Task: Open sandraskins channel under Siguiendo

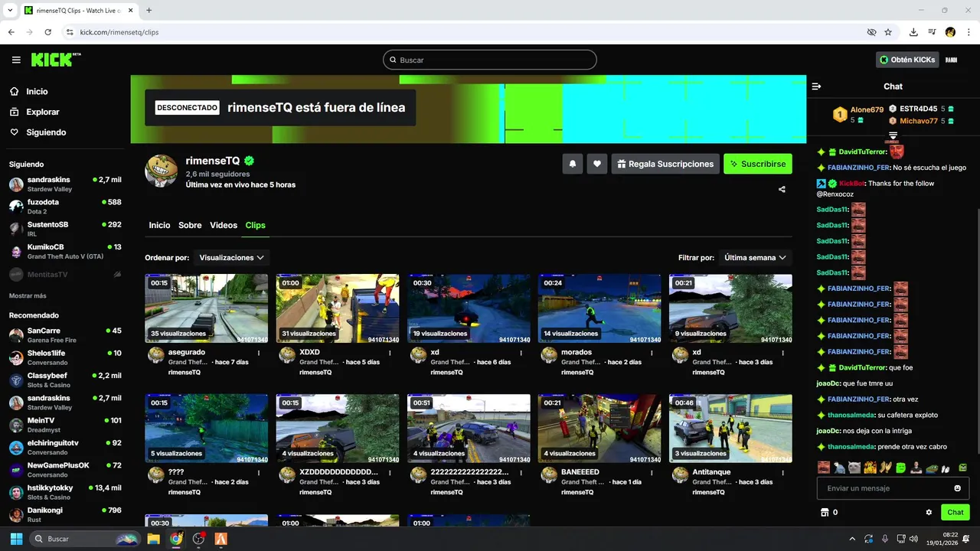Action: [x=65, y=184]
